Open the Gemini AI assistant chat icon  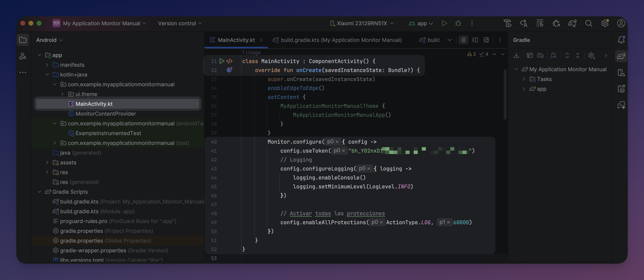[621, 105]
